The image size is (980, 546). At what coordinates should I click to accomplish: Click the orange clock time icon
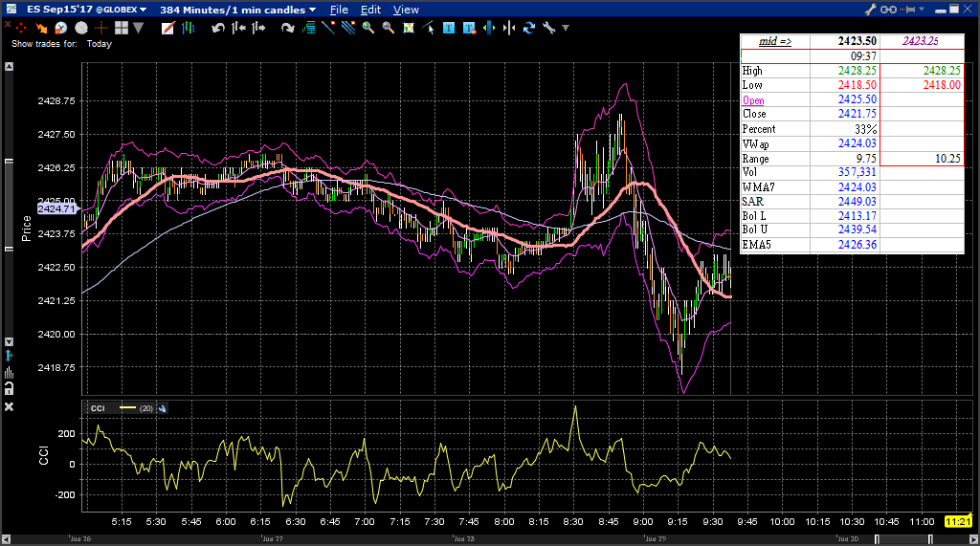pos(60,28)
